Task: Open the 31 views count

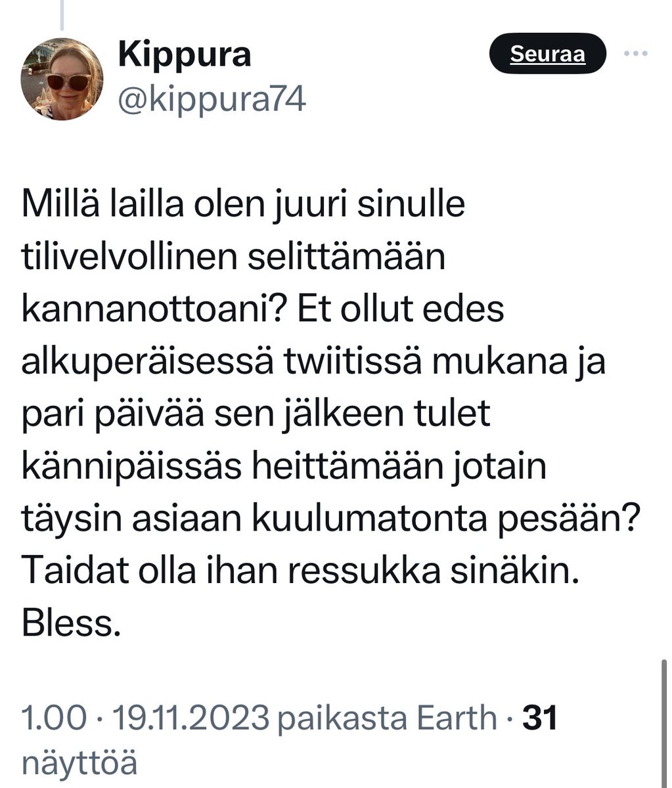Action: pos(539,717)
